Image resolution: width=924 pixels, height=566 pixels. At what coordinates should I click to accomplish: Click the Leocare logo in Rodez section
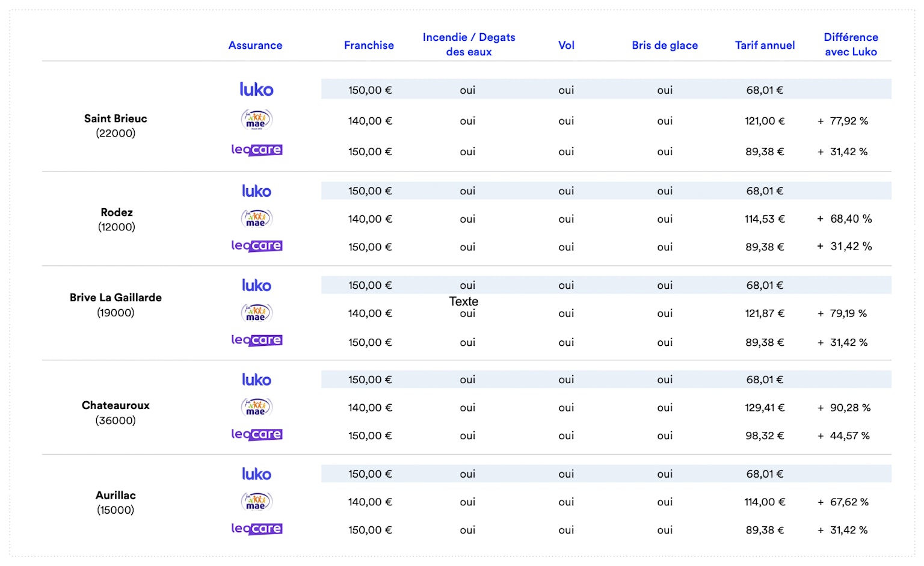click(x=257, y=245)
